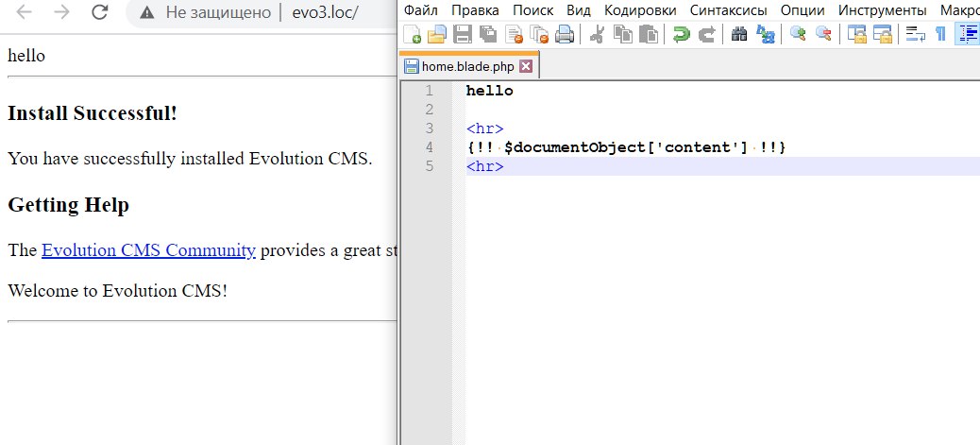Cut selection with scissors icon
Screen dimensions: 980x445
click(597, 34)
